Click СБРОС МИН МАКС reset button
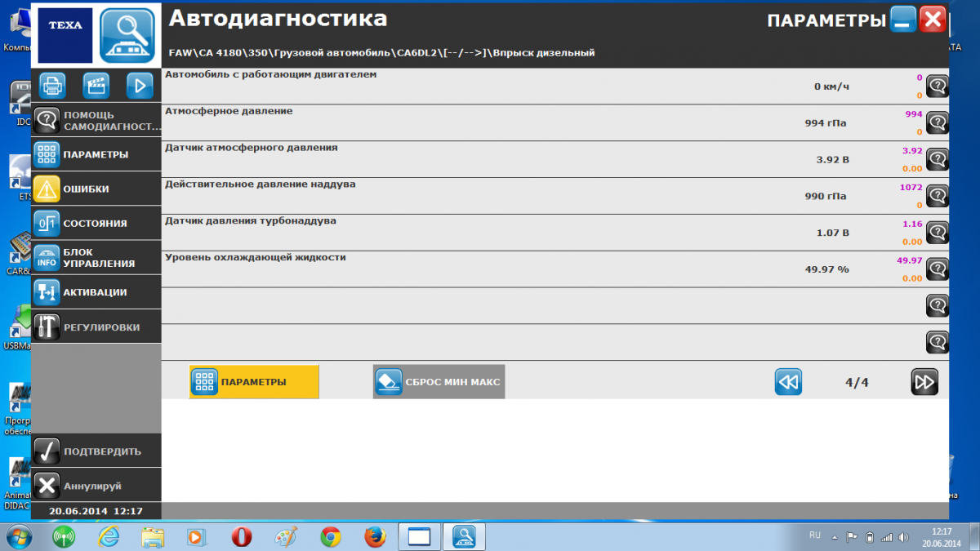Image resolution: width=980 pixels, height=551 pixels. (x=439, y=382)
